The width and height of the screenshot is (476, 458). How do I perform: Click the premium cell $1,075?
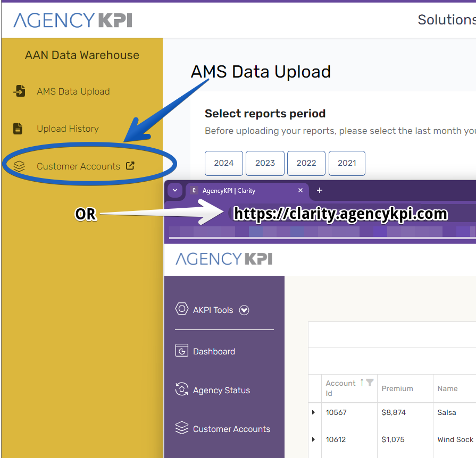(393, 439)
